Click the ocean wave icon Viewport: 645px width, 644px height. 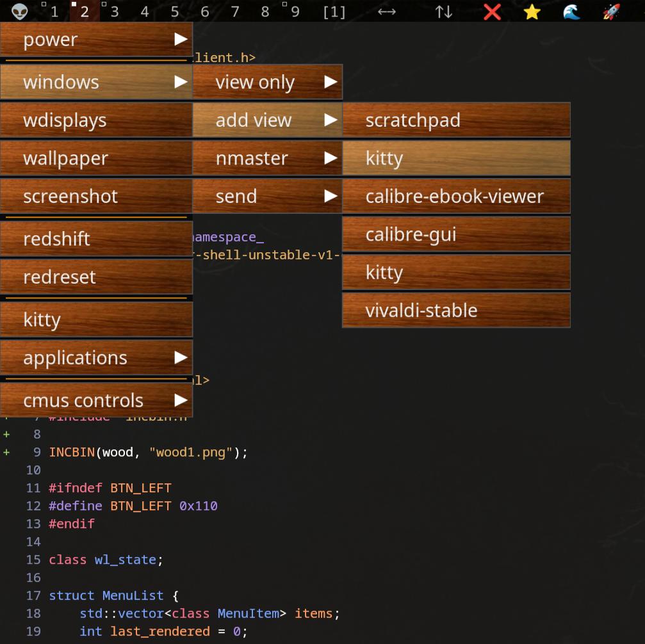[571, 12]
